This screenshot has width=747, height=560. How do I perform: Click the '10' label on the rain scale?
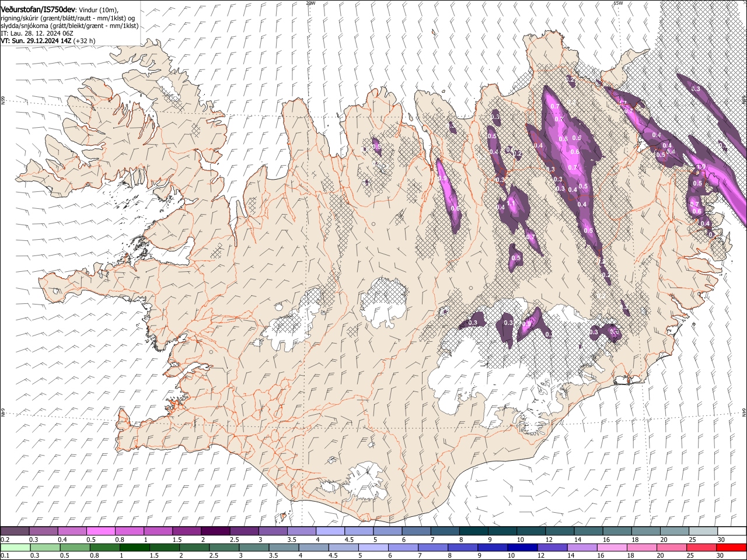click(x=511, y=555)
